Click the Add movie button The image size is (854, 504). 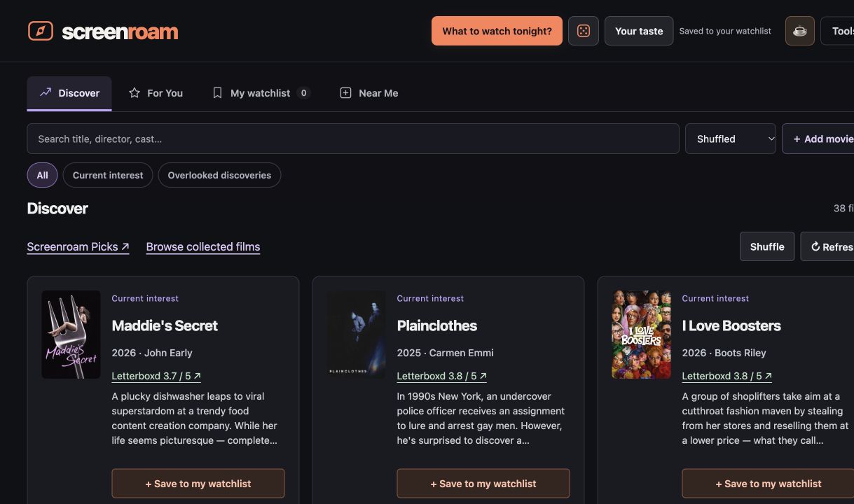[818, 139]
